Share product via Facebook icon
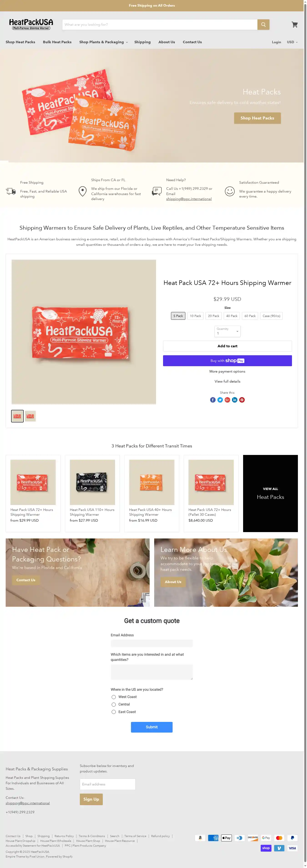 click(213, 400)
